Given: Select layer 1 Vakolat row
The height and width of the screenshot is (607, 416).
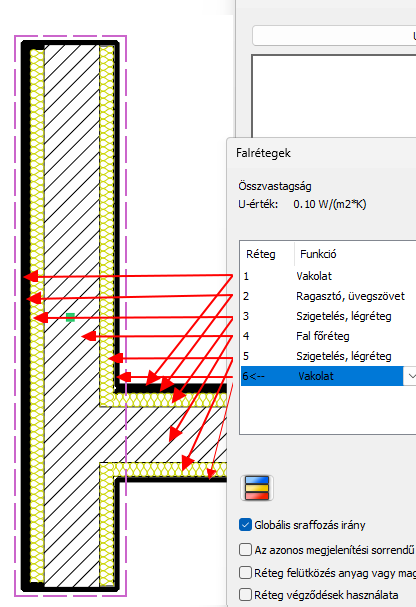Looking at the screenshot, I should (328, 276).
